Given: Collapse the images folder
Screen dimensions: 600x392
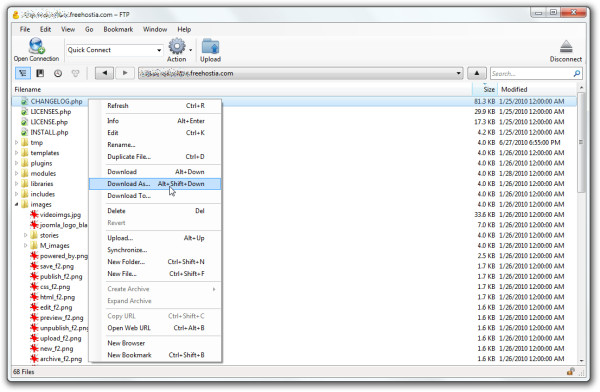Looking at the screenshot, I should (x=16, y=204).
